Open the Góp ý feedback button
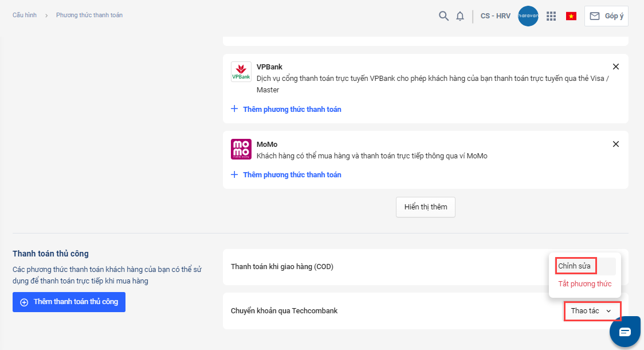The image size is (644, 350). click(606, 16)
